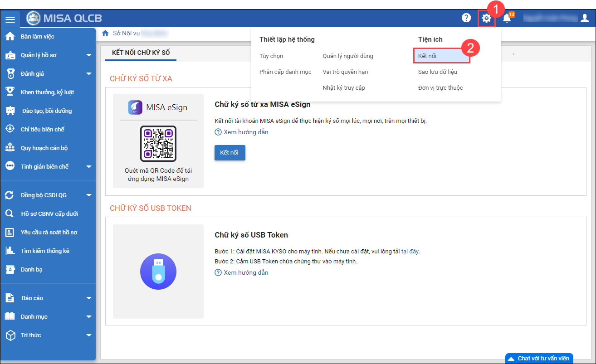
Task: Expand the Đồng bộ CSDLQG submenu arrow
Action: click(x=89, y=195)
